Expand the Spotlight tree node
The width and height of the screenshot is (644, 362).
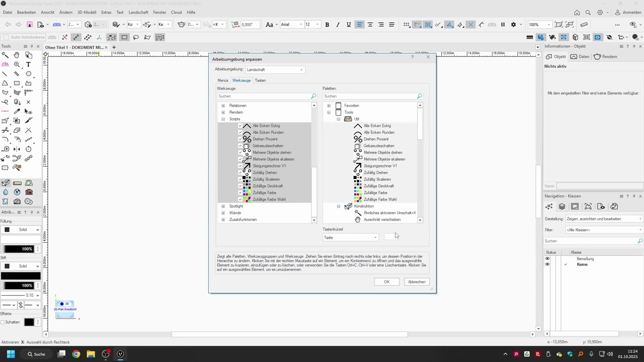click(x=223, y=206)
